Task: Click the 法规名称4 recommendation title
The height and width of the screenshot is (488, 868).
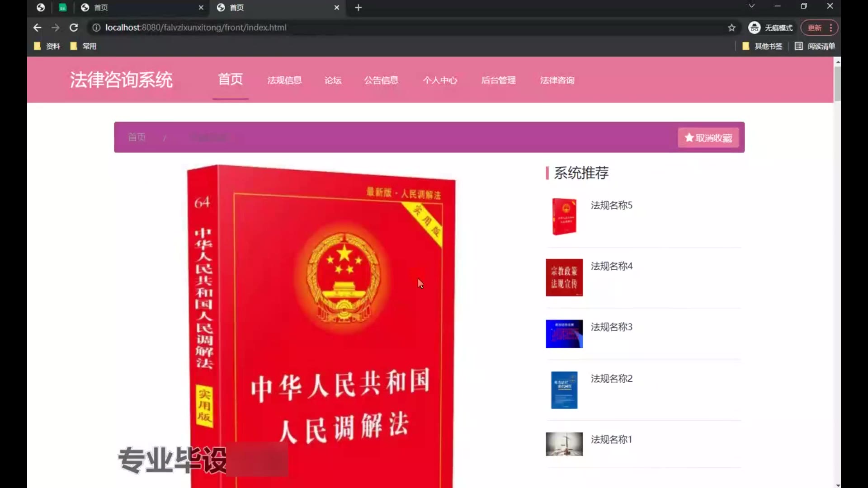Action: (x=611, y=266)
